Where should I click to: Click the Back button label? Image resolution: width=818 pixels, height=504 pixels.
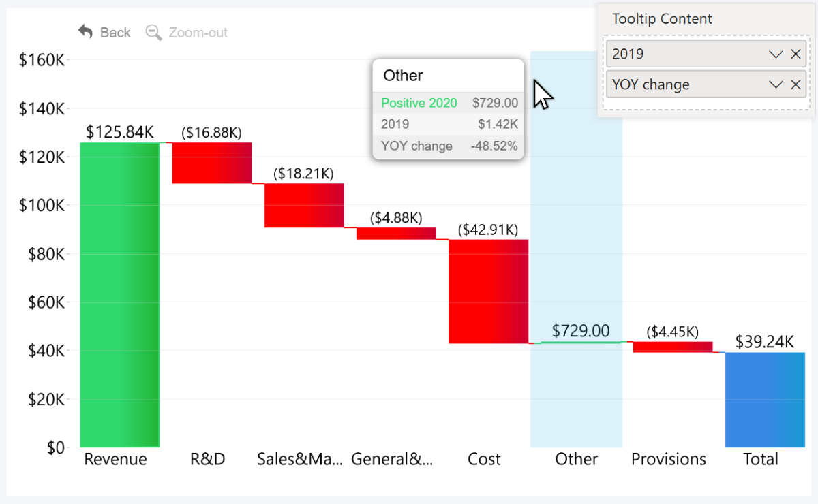pos(115,32)
